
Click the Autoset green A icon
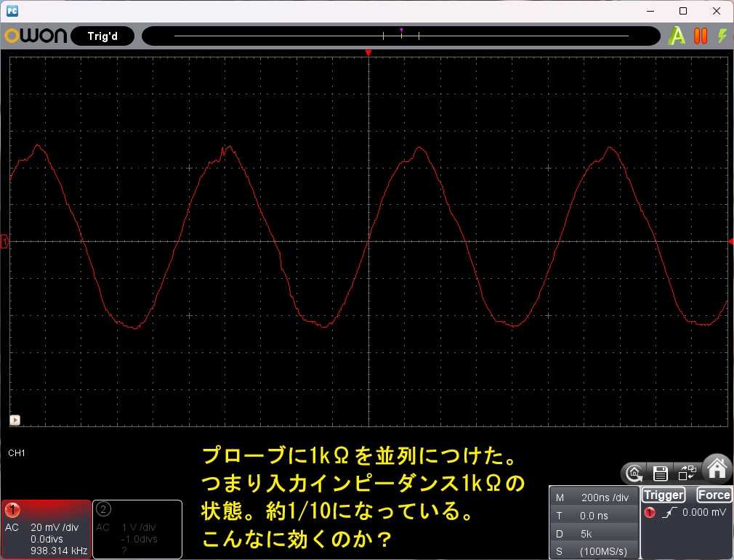tap(677, 36)
